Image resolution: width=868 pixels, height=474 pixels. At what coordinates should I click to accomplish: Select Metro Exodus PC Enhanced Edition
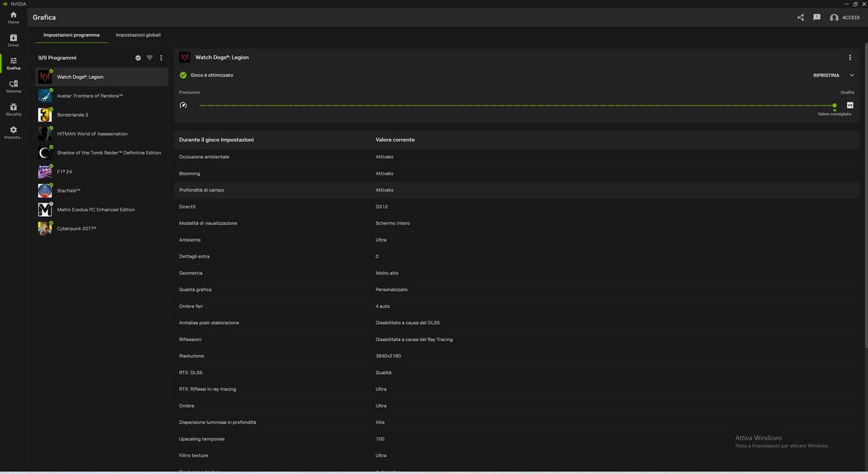click(102, 210)
